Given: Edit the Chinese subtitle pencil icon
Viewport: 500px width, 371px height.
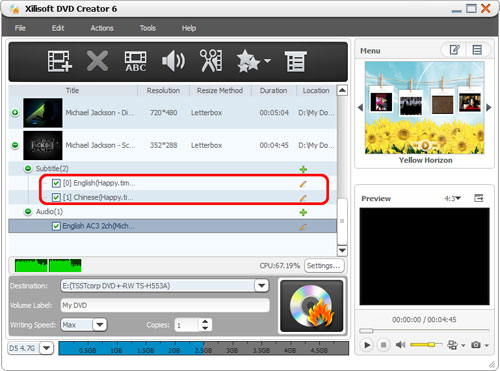Looking at the screenshot, I should (x=303, y=198).
